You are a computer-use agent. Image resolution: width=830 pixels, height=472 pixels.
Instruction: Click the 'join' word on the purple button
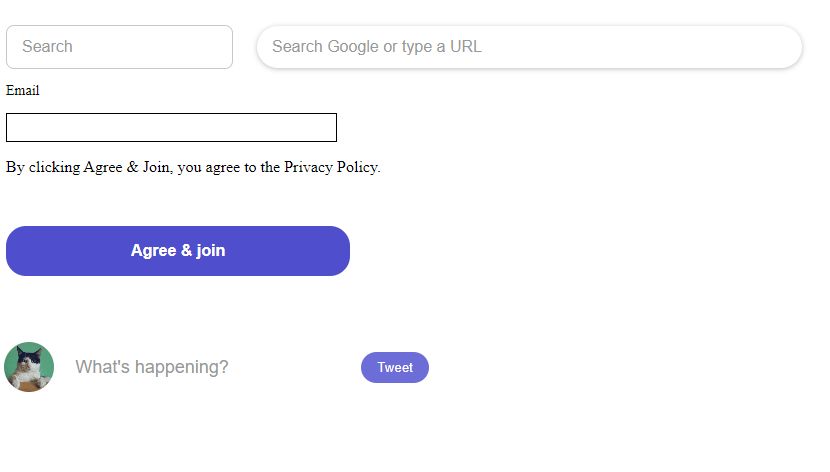211,251
